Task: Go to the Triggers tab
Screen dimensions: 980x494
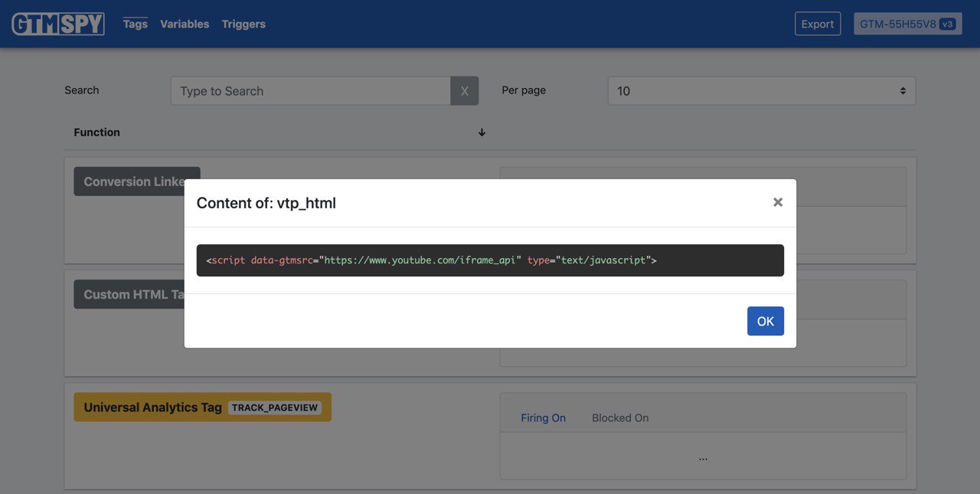Action: click(243, 24)
